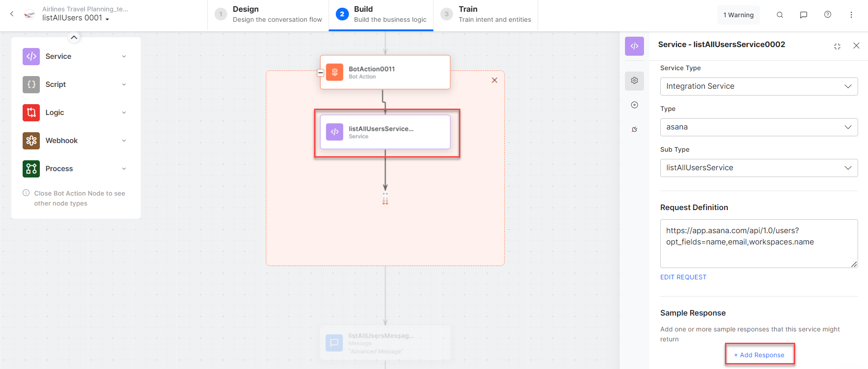Open the help question mark icon

click(x=827, y=15)
